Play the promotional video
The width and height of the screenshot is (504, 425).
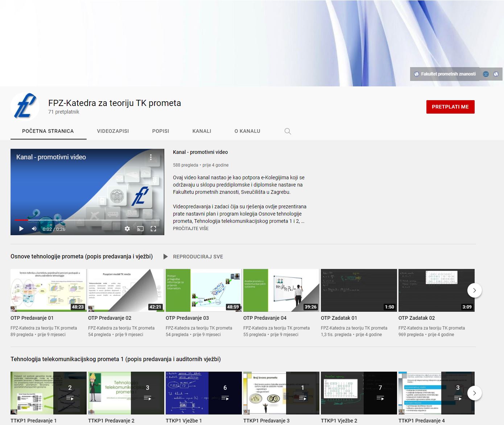21,229
